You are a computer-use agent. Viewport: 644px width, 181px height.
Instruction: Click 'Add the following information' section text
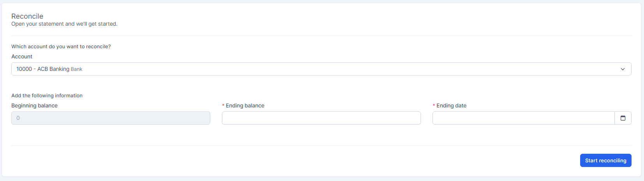(47, 95)
